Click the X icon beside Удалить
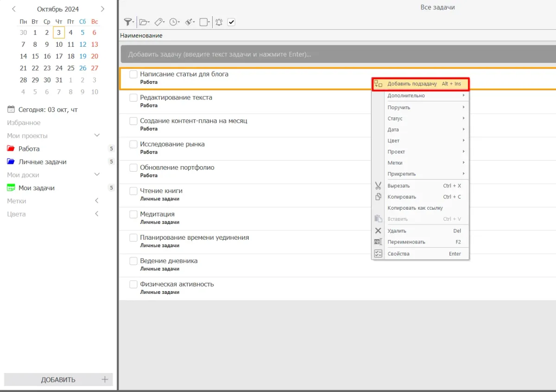 (378, 230)
